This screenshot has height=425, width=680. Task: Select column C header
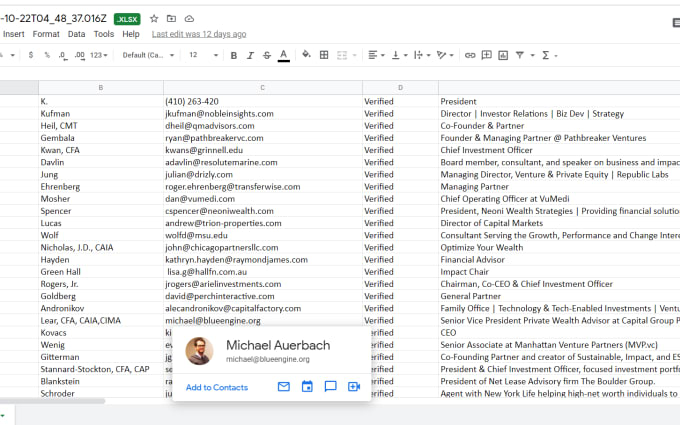pyautogui.click(x=262, y=88)
